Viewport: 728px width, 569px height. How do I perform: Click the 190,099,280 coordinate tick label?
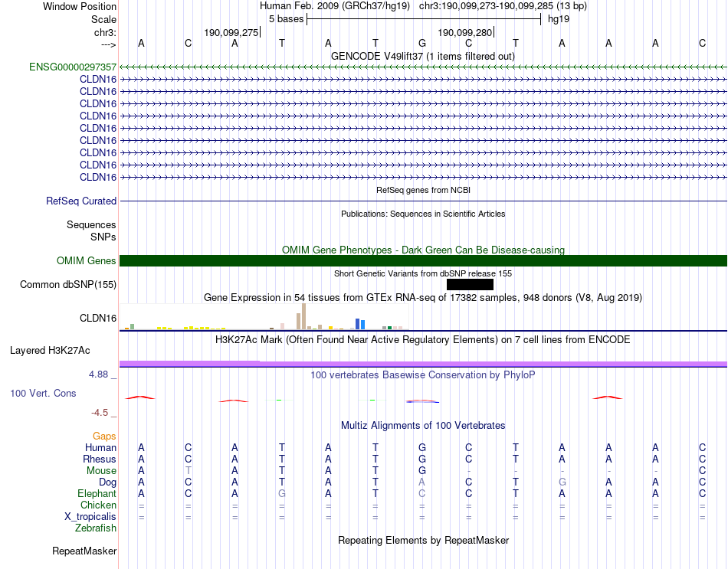[x=464, y=32]
